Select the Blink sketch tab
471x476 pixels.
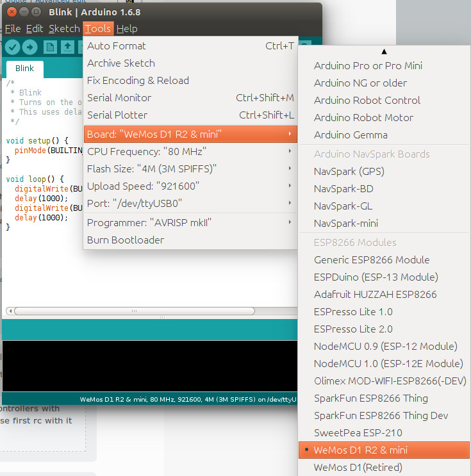pos(24,69)
